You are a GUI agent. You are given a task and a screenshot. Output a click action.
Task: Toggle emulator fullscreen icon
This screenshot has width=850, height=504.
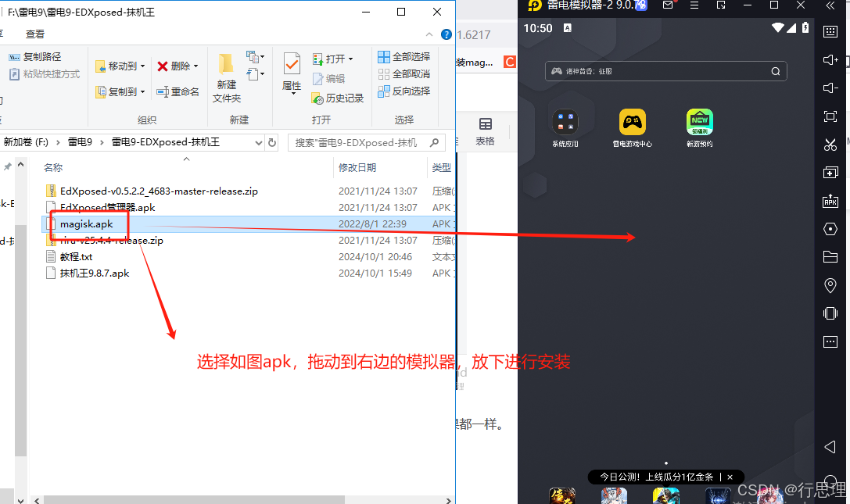tap(830, 116)
